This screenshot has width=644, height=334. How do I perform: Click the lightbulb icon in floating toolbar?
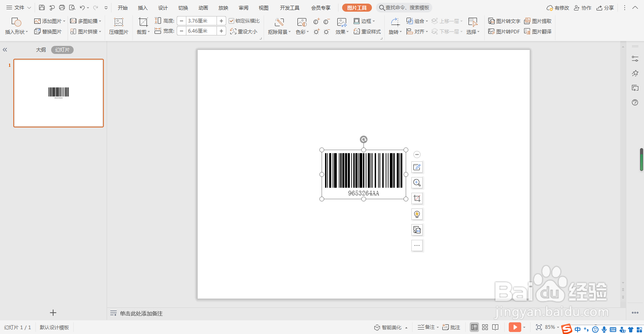[x=417, y=214]
